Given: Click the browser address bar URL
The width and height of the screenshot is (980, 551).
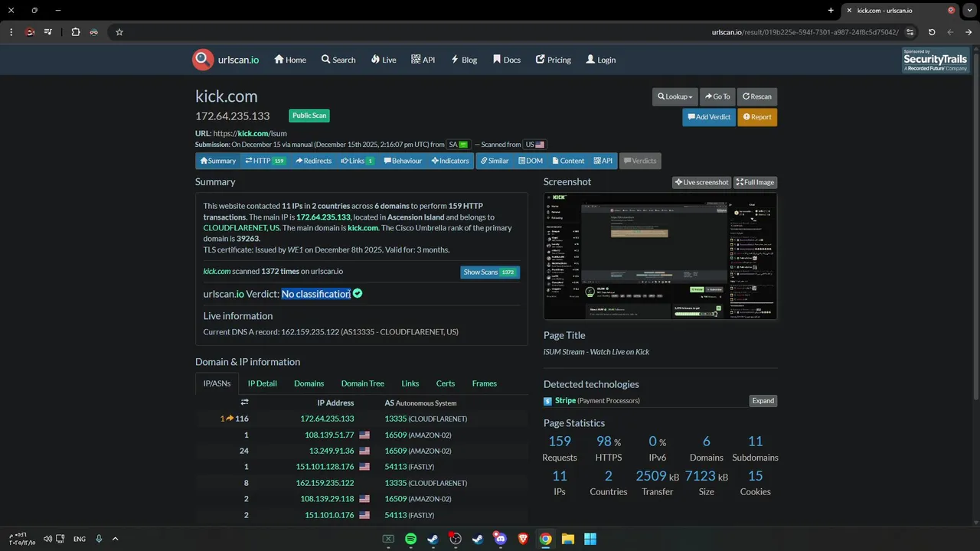Looking at the screenshot, I should pyautogui.click(x=805, y=32).
